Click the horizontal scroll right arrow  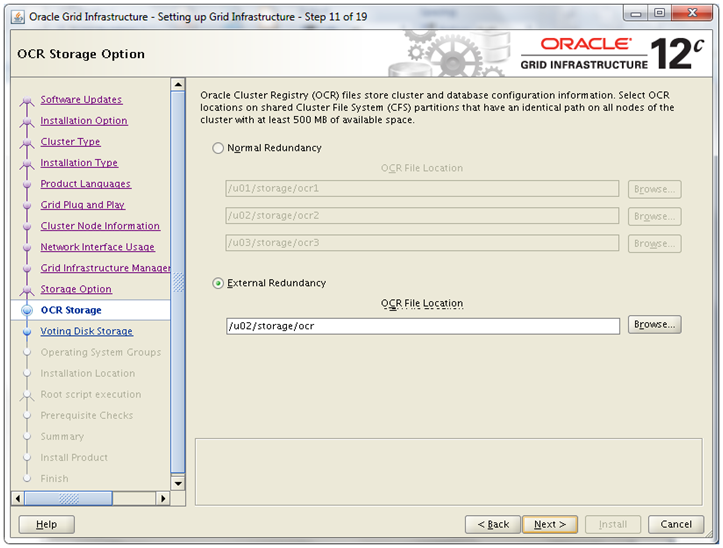(163, 499)
